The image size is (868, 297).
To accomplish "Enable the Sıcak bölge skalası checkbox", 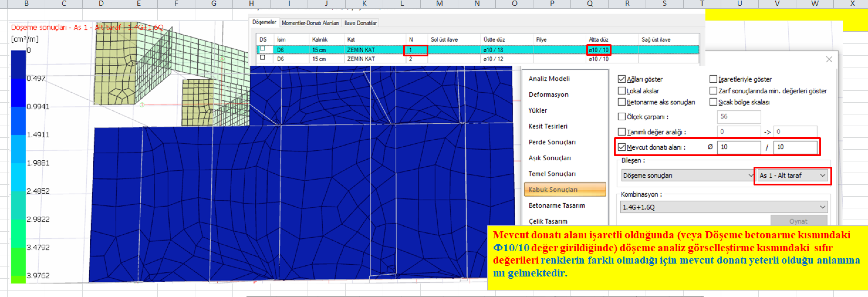I will click(713, 102).
